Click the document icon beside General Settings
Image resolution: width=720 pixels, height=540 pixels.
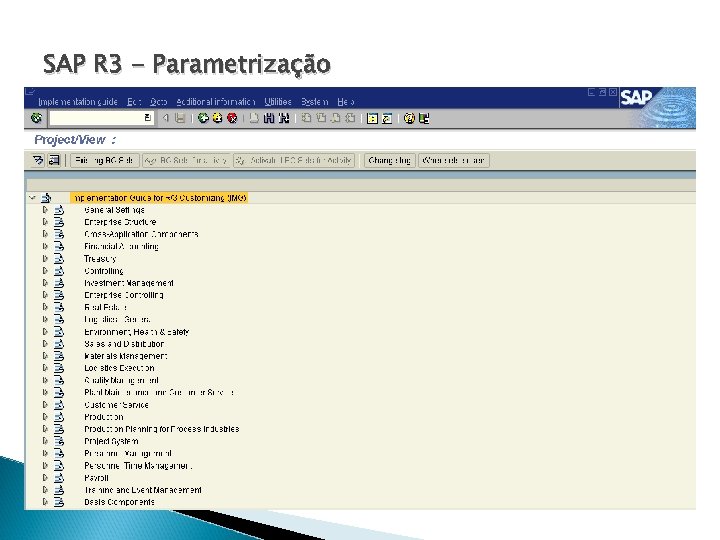click(x=59, y=210)
